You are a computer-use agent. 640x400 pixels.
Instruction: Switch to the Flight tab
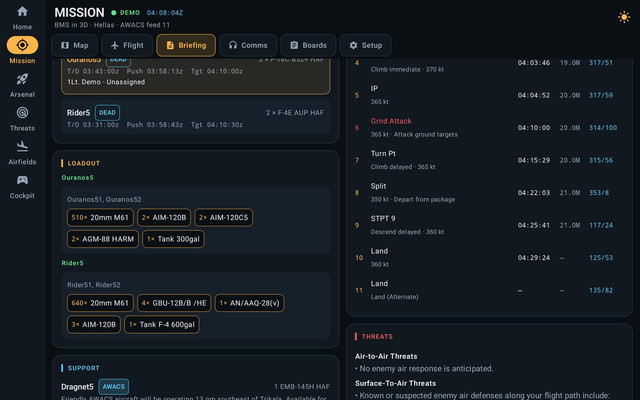[x=127, y=45]
